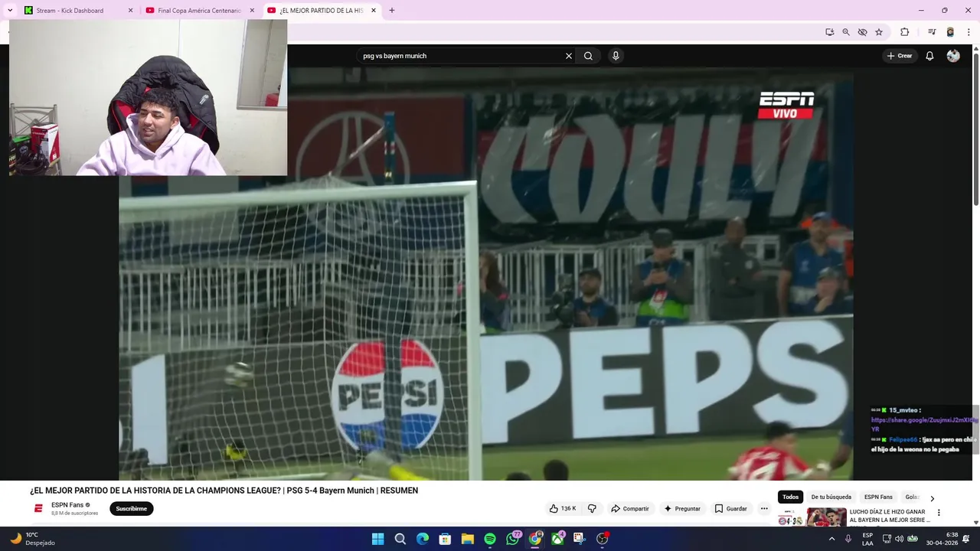This screenshot has width=980, height=551.
Task: Select the De tu búsqueda chip
Action: click(831, 497)
